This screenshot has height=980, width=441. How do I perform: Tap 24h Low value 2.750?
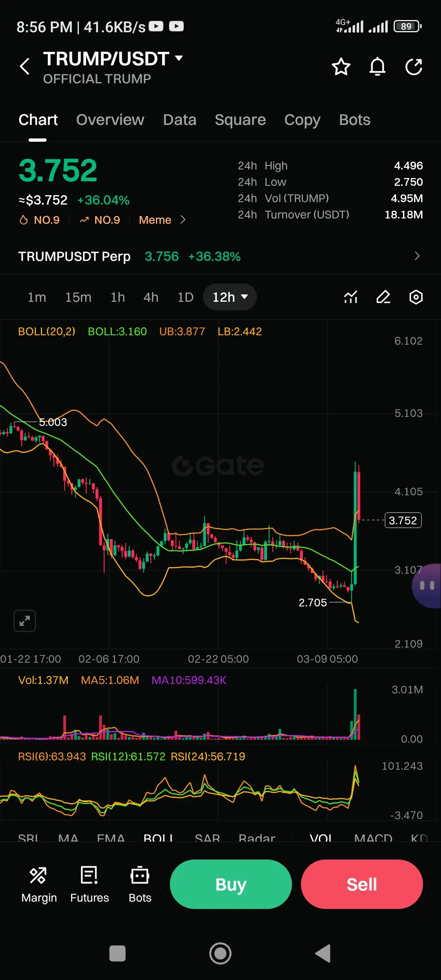click(408, 182)
